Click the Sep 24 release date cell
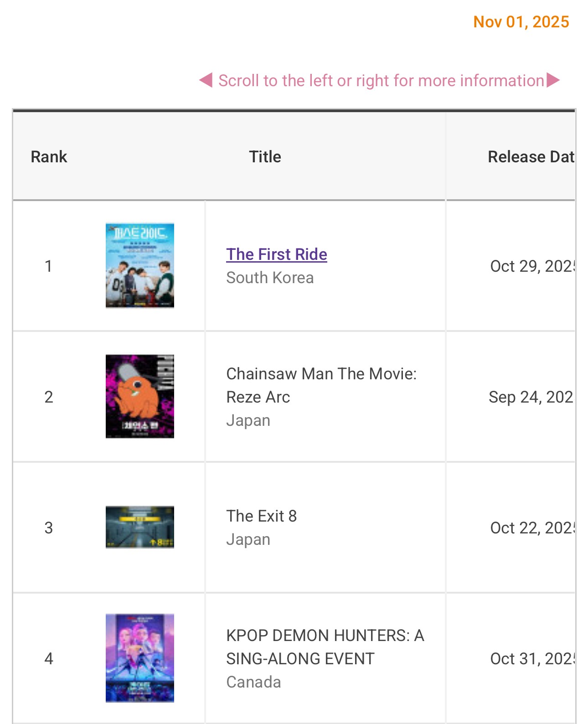 (x=531, y=397)
